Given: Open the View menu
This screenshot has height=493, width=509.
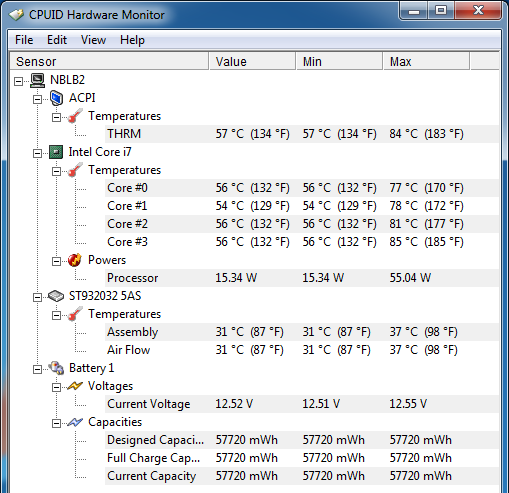Looking at the screenshot, I should coord(93,40).
